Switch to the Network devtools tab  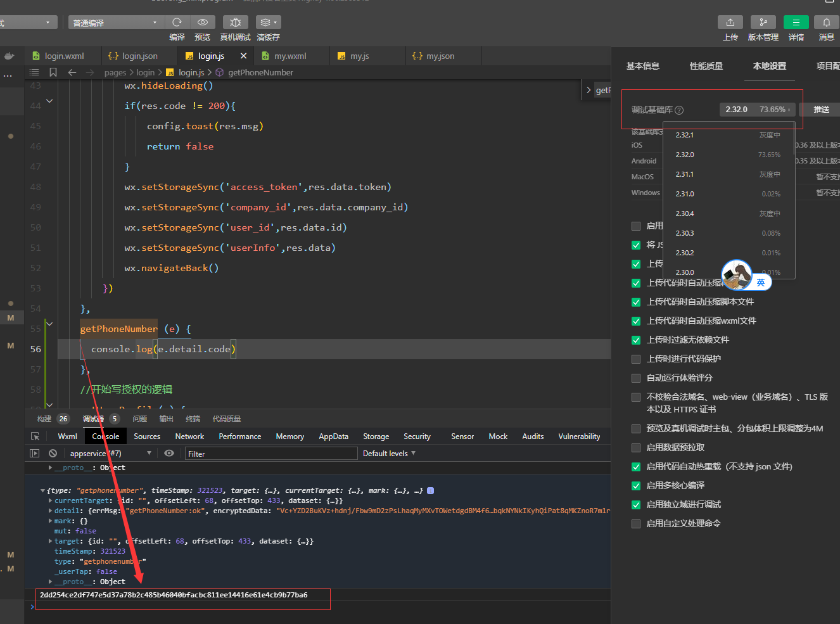tap(189, 436)
